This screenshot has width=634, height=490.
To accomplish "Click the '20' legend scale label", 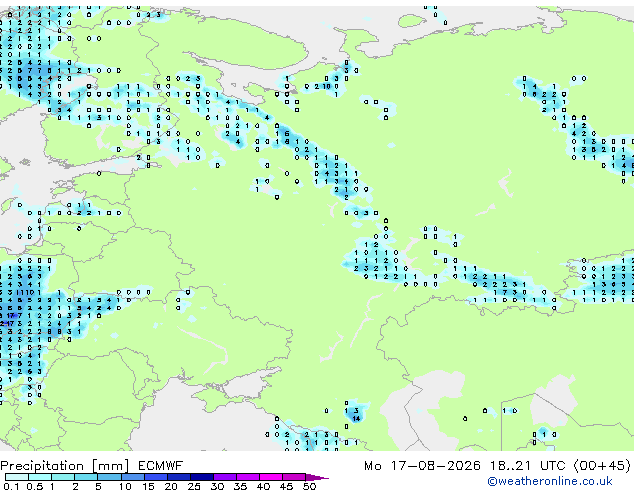I will 171,486.
